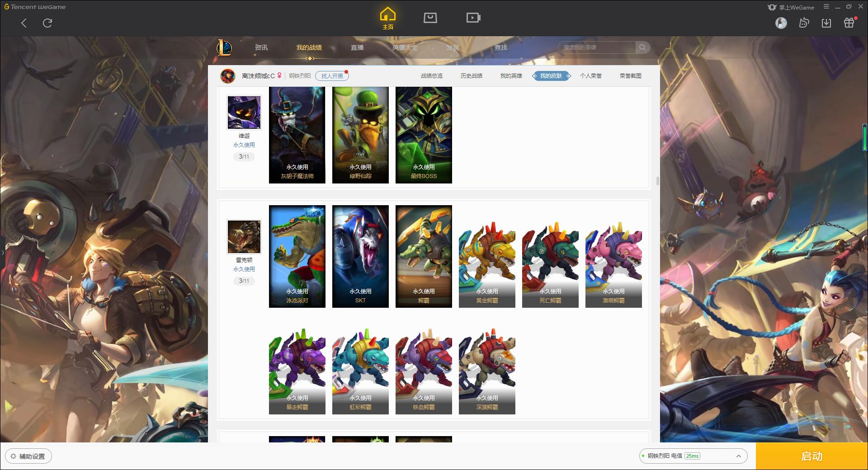Open the 绿野仙踪 skin card
The image size is (868, 470).
(x=360, y=135)
